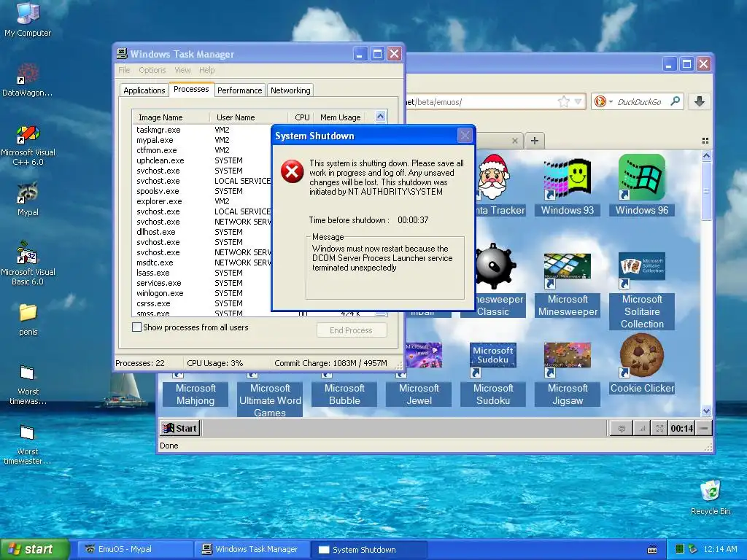This screenshot has width=747, height=560.
Task: Sort processes by CPU column
Action: pyautogui.click(x=301, y=117)
